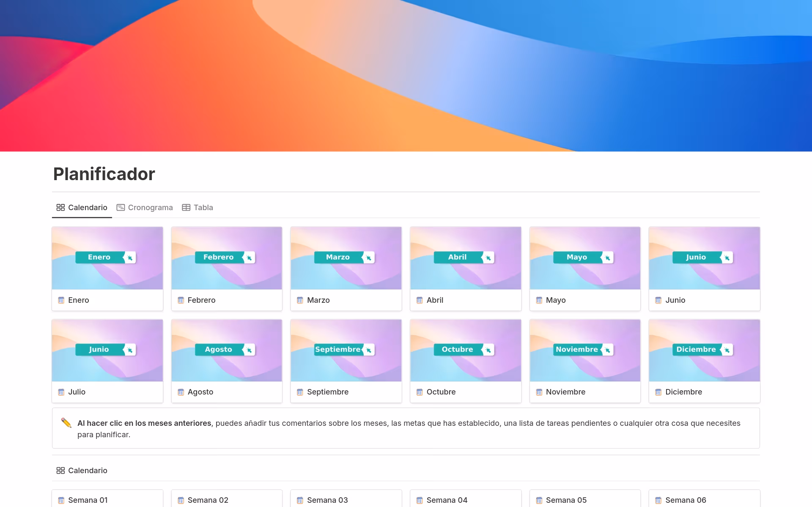Click the calendar page icon beside Diciembre
Viewport: 812px width, 507px height.
coord(658,392)
